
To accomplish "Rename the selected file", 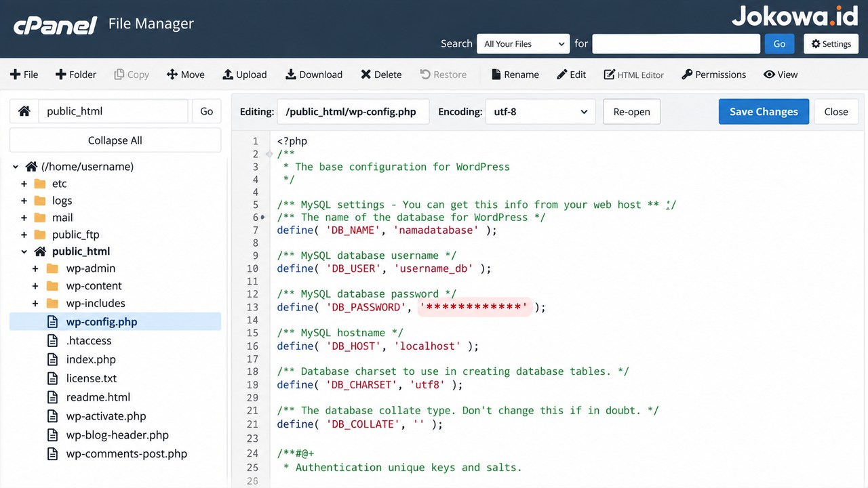I will point(515,75).
